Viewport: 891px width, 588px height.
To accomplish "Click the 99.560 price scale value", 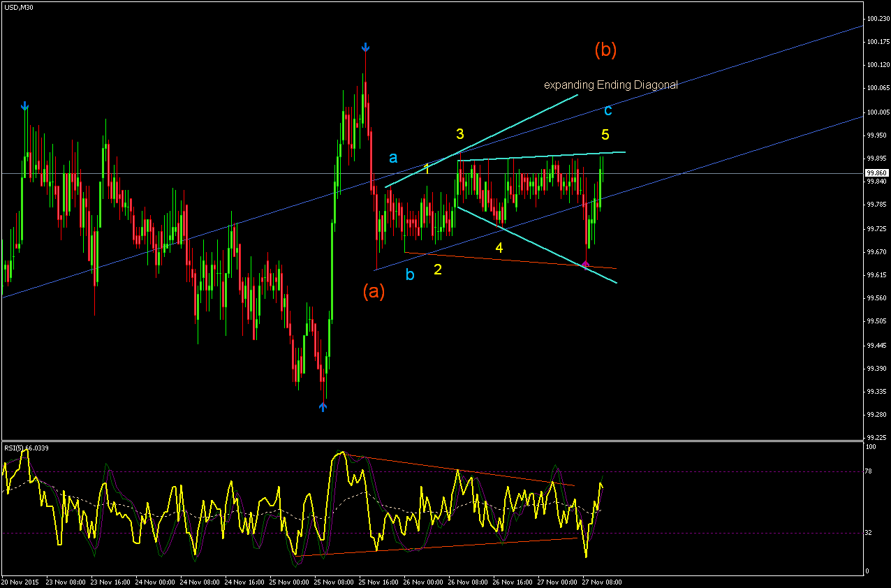I will tap(877, 298).
